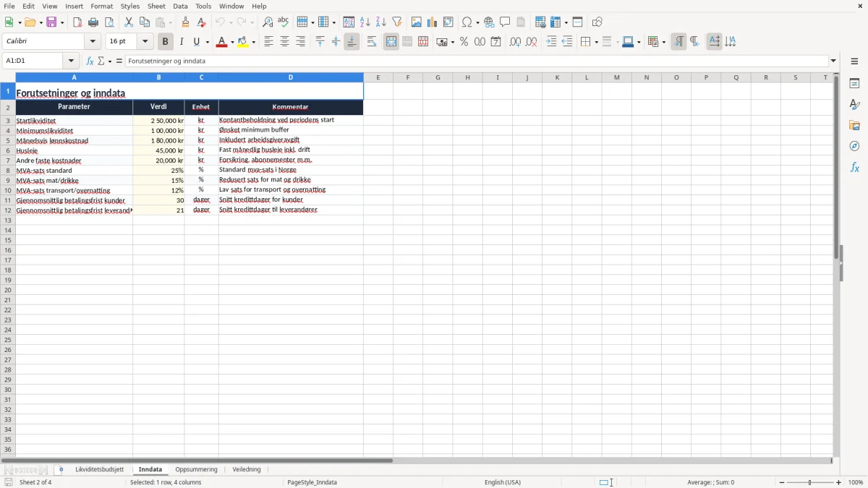This screenshot has width=868, height=488.
Task: Click the Save document icon
Action: pos(52,22)
